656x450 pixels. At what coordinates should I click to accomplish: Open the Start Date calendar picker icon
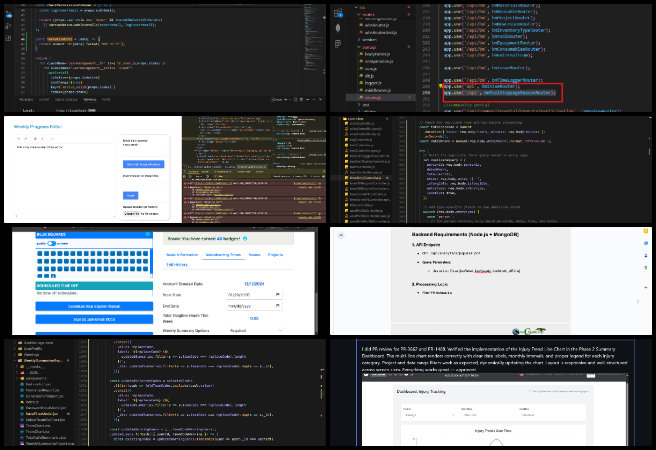(x=277, y=294)
